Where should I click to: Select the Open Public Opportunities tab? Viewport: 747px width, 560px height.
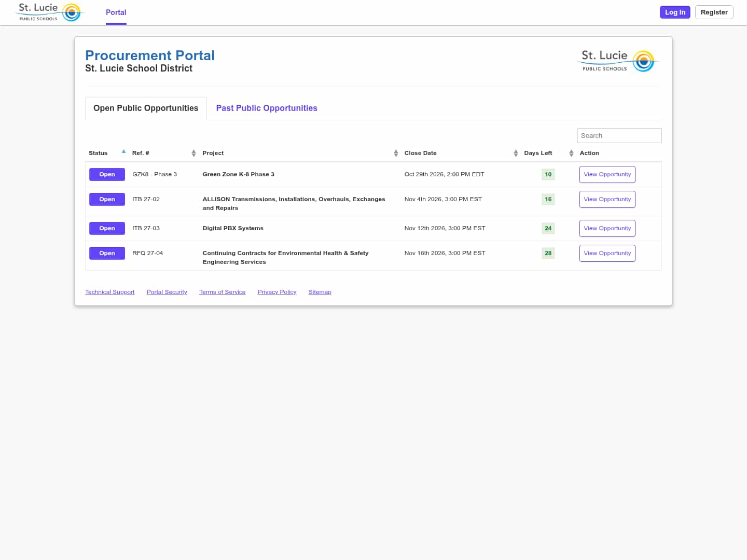tap(146, 108)
